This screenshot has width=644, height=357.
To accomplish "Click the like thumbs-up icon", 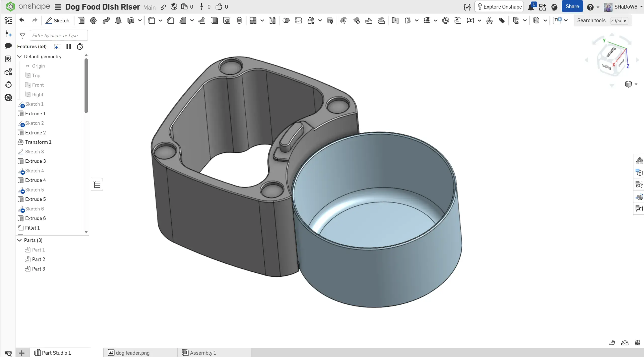I will pyautogui.click(x=219, y=7).
